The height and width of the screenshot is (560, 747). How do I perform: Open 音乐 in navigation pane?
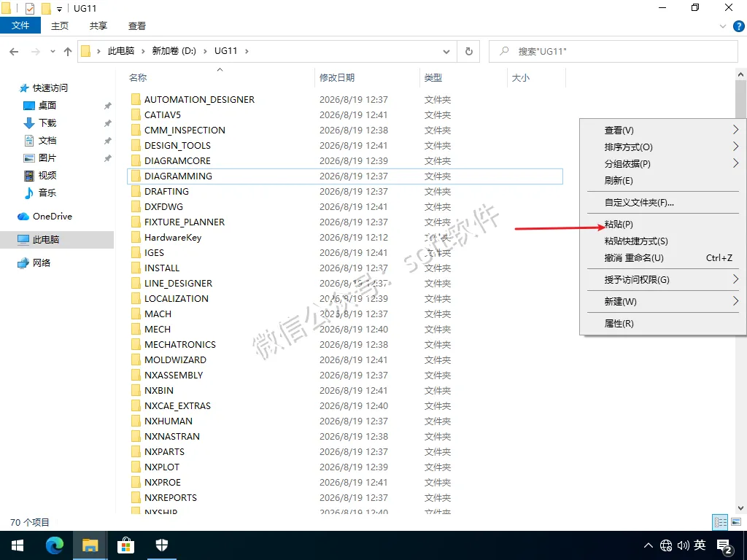pos(47,192)
